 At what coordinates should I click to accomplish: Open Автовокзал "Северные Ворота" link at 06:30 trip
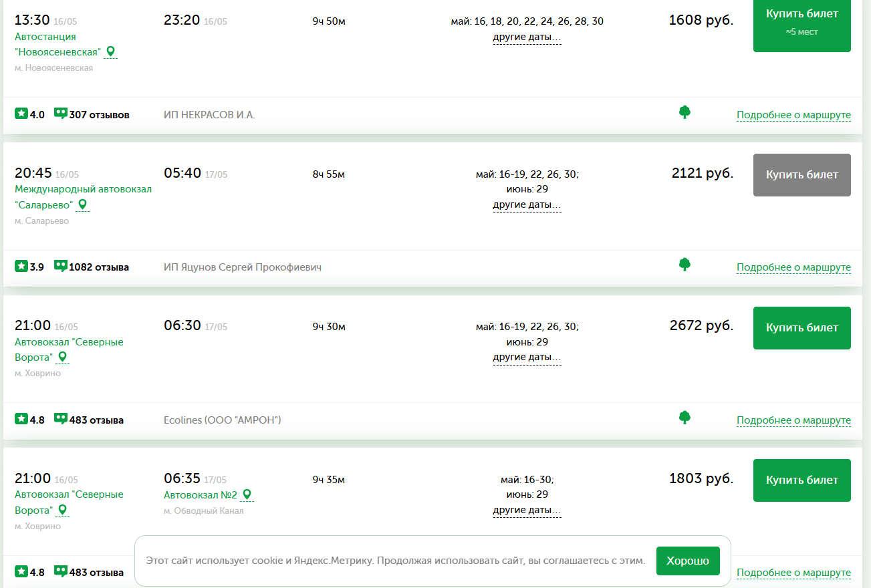pyautogui.click(x=69, y=349)
